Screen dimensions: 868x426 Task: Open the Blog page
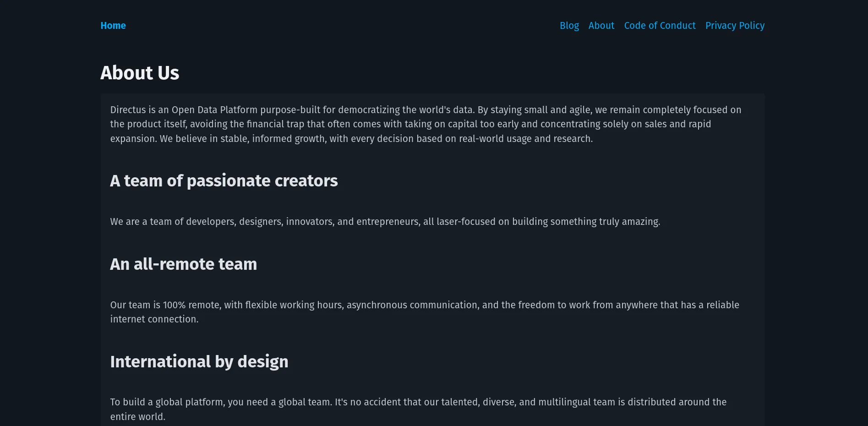[569, 26]
